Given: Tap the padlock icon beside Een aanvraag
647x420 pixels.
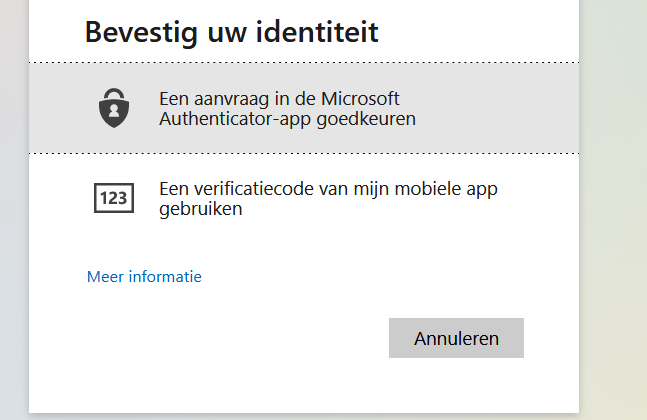Looking at the screenshot, I should 114,107.
